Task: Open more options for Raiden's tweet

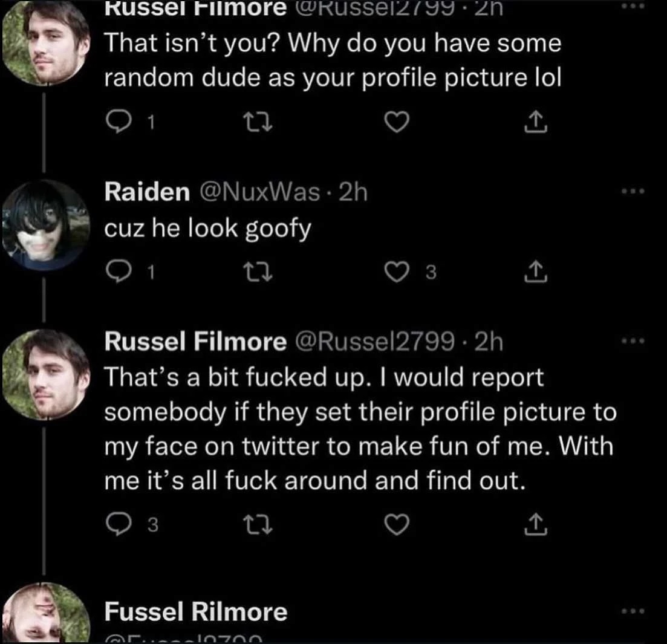Action: pos(634,192)
